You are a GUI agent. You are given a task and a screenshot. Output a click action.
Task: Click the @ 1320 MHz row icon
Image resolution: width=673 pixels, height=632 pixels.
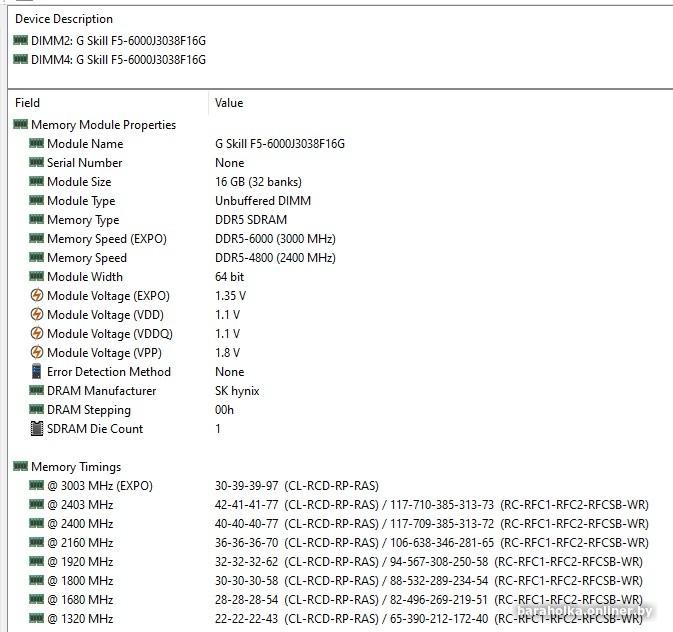point(36,618)
